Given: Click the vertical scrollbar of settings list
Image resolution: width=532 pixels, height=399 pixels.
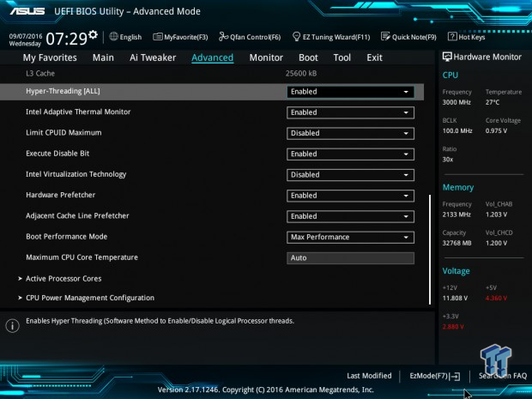Looking at the screenshot, I should pyautogui.click(x=430, y=250).
